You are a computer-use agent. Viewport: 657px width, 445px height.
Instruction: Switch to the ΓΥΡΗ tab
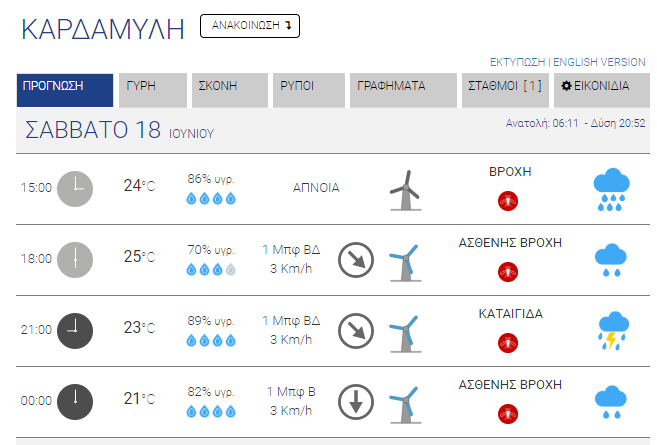(x=153, y=90)
